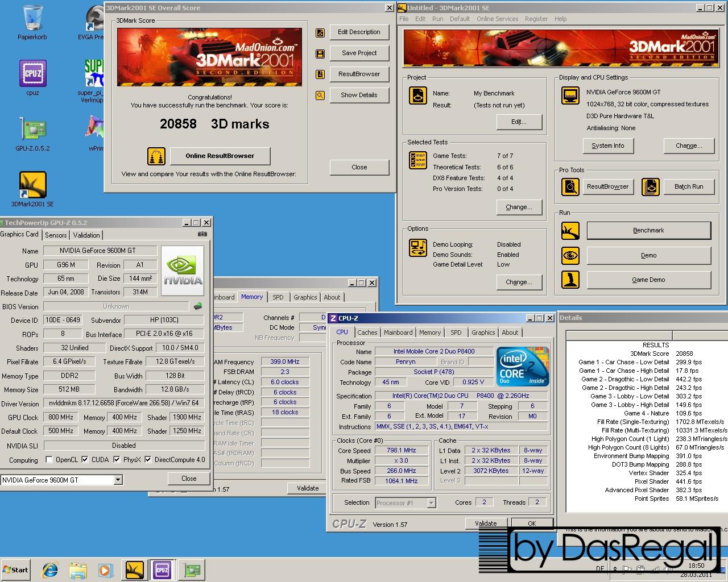Click Change button under Options section
This screenshot has height=582, width=728.
click(519, 282)
